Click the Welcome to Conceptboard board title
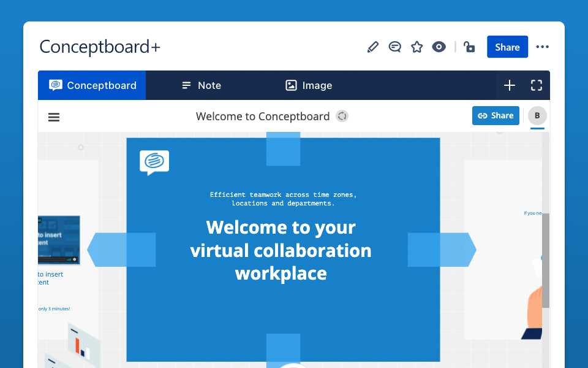Screen dimensions: 588x368 pos(263,117)
